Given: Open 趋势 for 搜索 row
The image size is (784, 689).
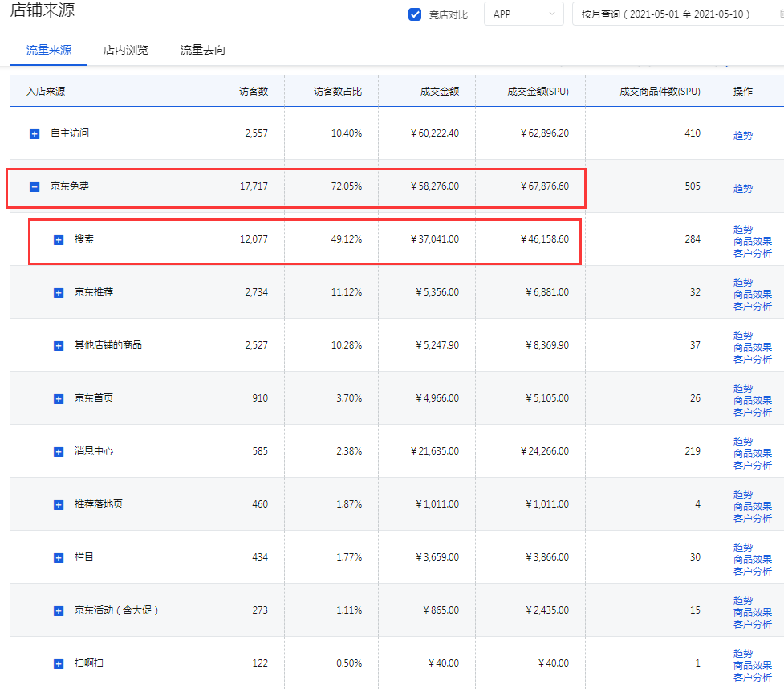Looking at the screenshot, I should (x=742, y=230).
